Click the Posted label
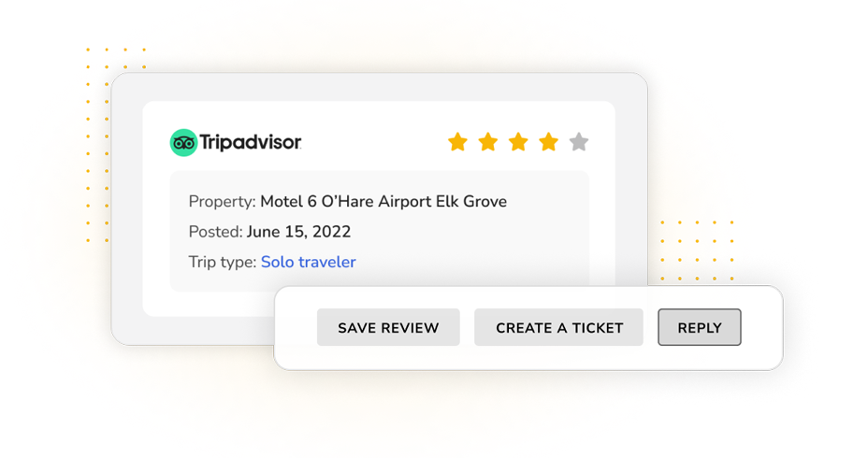 (x=215, y=232)
